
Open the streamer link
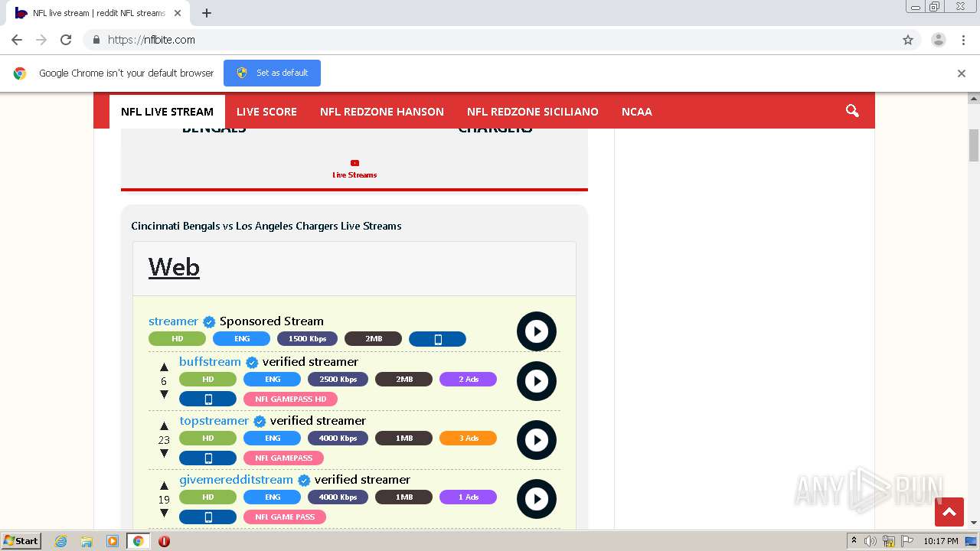pyautogui.click(x=173, y=321)
